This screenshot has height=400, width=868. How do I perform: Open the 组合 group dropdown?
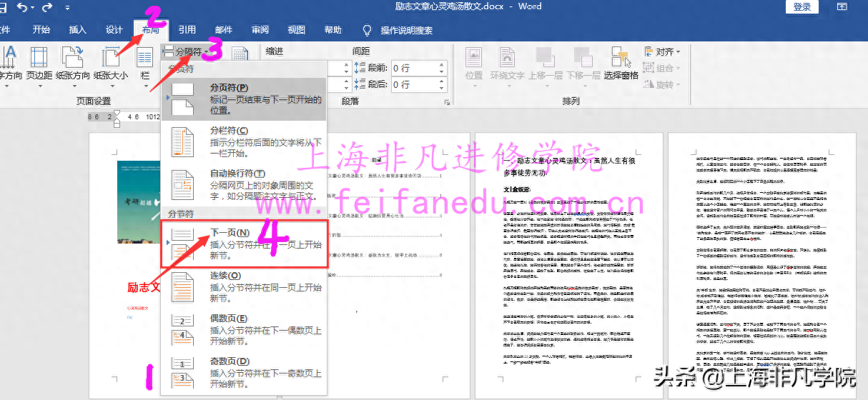[x=662, y=68]
